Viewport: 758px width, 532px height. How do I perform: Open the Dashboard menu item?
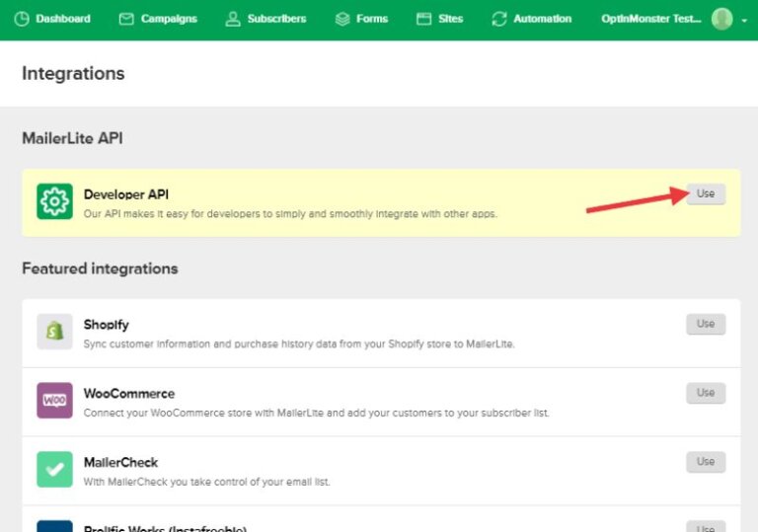coord(52,19)
